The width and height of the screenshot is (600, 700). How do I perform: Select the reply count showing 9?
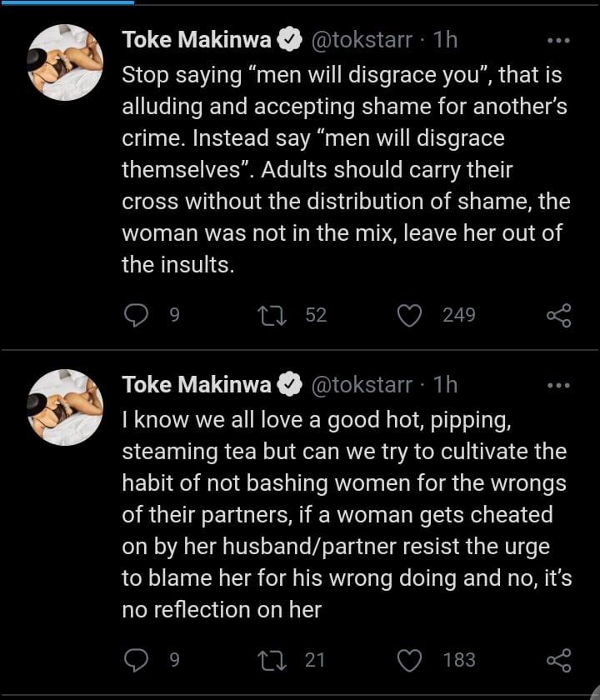point(172,315)
